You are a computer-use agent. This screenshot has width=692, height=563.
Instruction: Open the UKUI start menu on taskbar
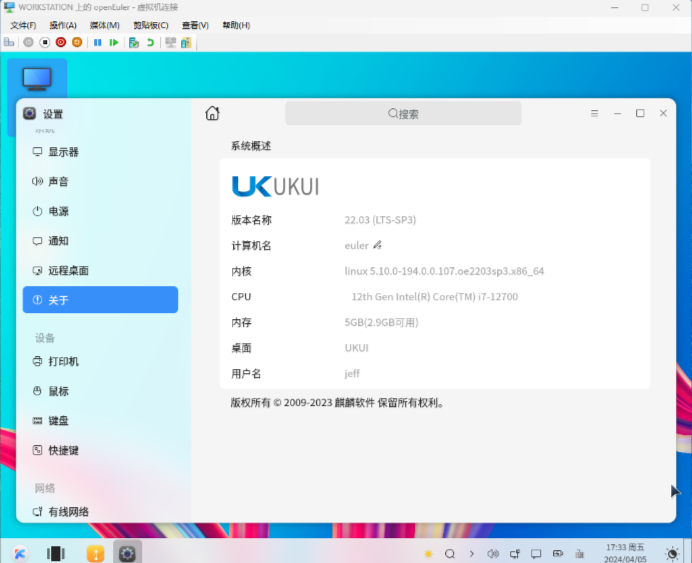tap(19, 553)
